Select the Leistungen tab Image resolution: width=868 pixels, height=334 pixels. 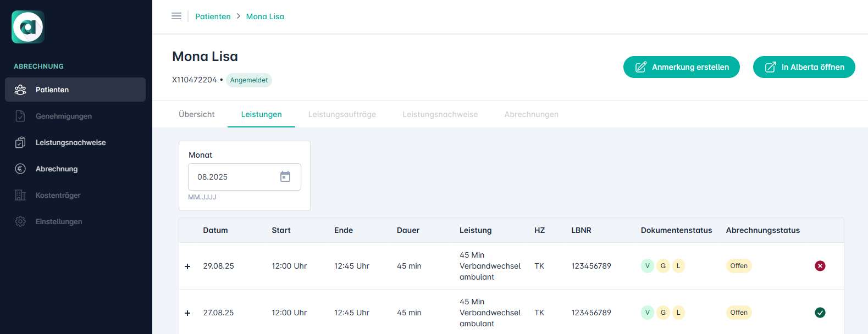click(x=261, y=114)
